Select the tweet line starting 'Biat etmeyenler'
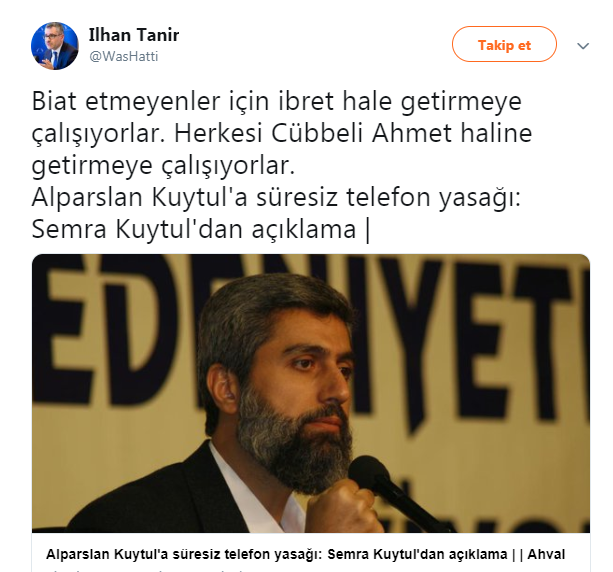The image size is (613, 572). tap(277, 101)
